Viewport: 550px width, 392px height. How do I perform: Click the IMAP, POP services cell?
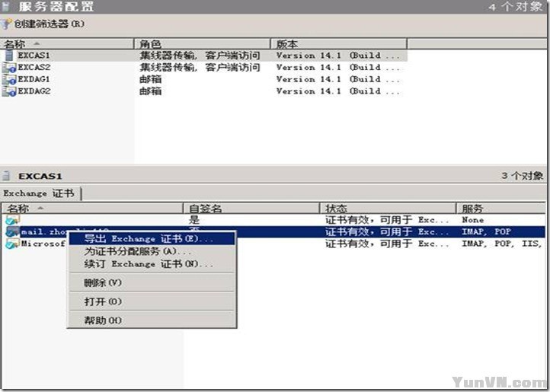click(486, 231)
